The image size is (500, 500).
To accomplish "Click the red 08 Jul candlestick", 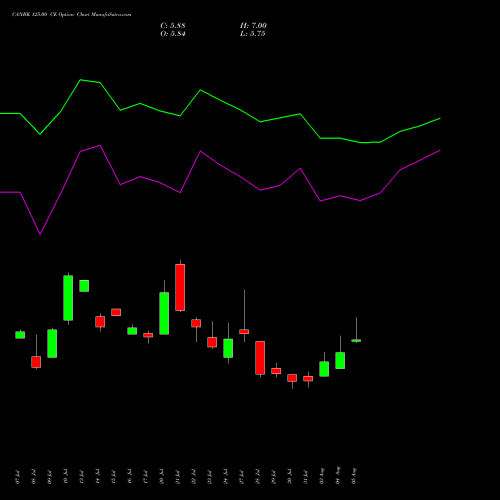I will pyautogui.click(x=36, y=362).
